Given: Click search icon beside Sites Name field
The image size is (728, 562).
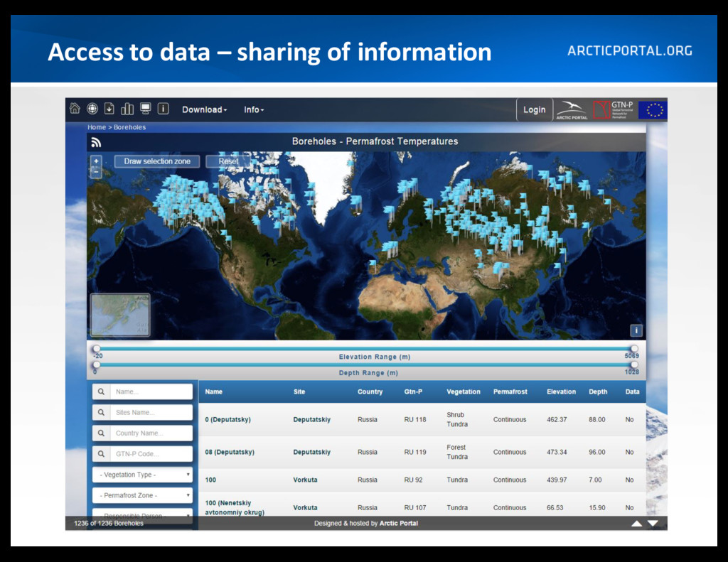Looking at the screenshot, I should tap(101, 412).
